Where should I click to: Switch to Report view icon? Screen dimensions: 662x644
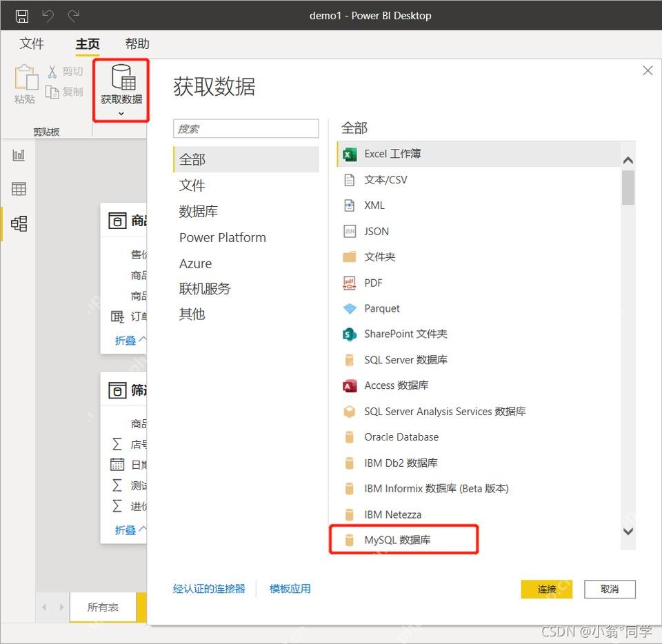[x=19, y=155]
